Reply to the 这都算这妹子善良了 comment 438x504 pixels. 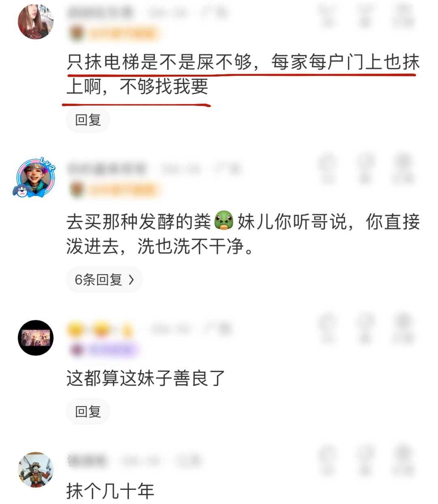[x=88, y=411]
